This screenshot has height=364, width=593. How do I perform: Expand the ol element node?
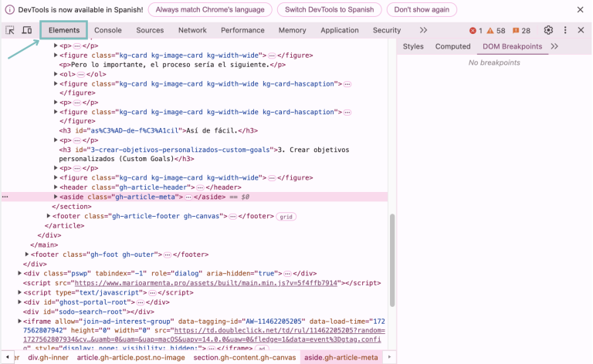coord(56,74)
